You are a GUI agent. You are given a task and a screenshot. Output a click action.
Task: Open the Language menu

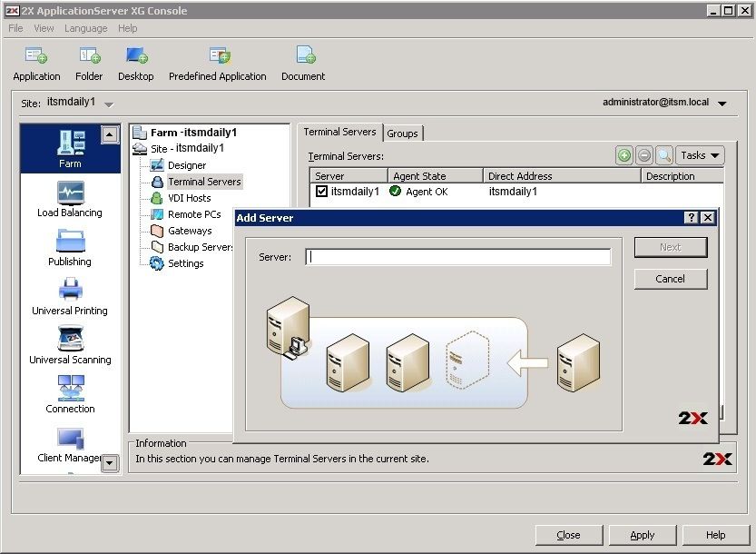[x=86, y=28]
